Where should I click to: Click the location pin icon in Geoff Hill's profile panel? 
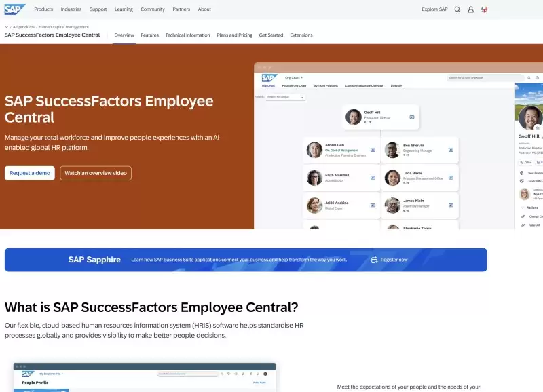tap(522, 172)
